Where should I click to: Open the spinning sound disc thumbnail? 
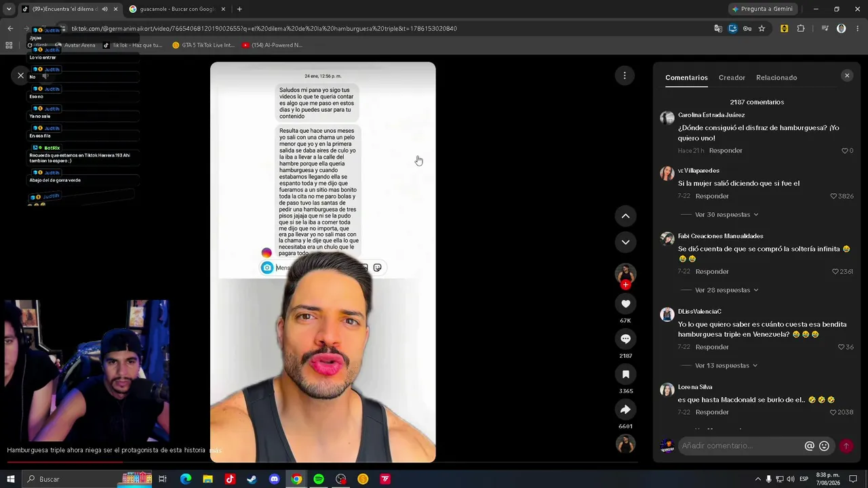pos(625,443)
